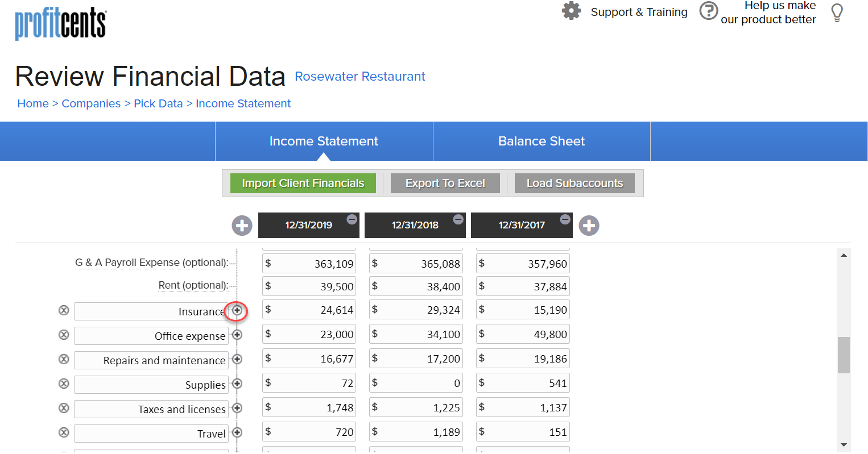Delete the Insurance row
The width and height of the screenshot is (868, 454).
tap(64, 310)
